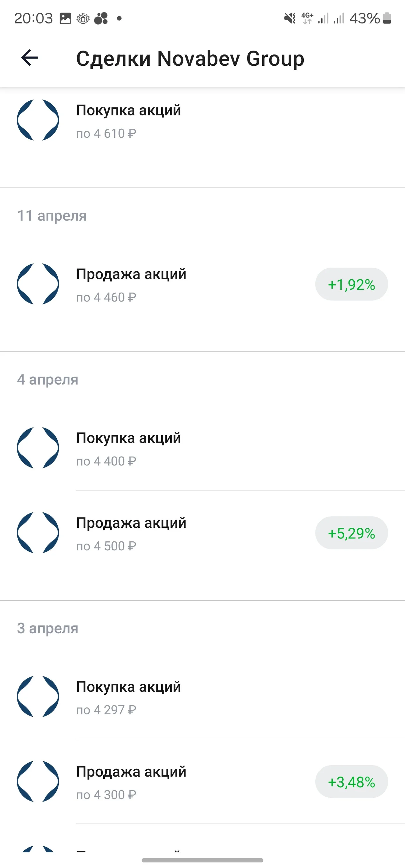Tap the bottom navigation gesture handle

click(202, 860)
